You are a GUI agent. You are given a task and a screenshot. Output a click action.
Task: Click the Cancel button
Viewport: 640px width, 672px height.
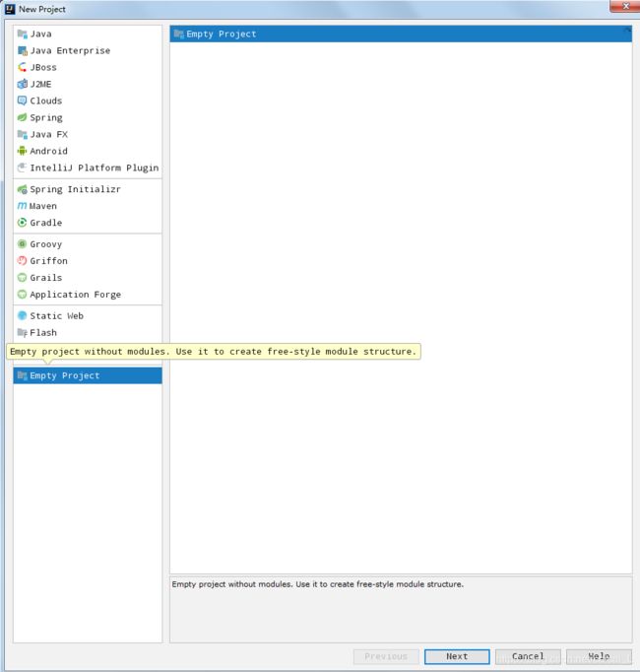(x=528, y=656)
